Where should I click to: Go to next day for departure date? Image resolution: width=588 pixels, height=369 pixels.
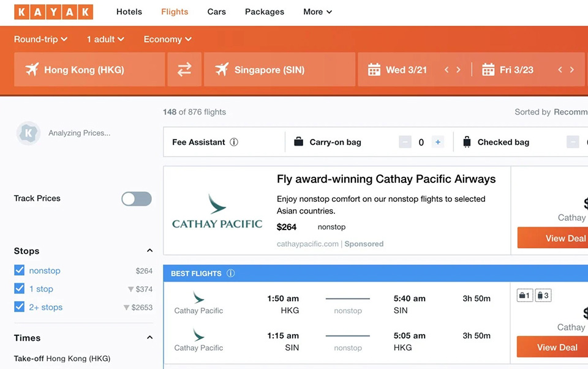click(x=458, y=70)
